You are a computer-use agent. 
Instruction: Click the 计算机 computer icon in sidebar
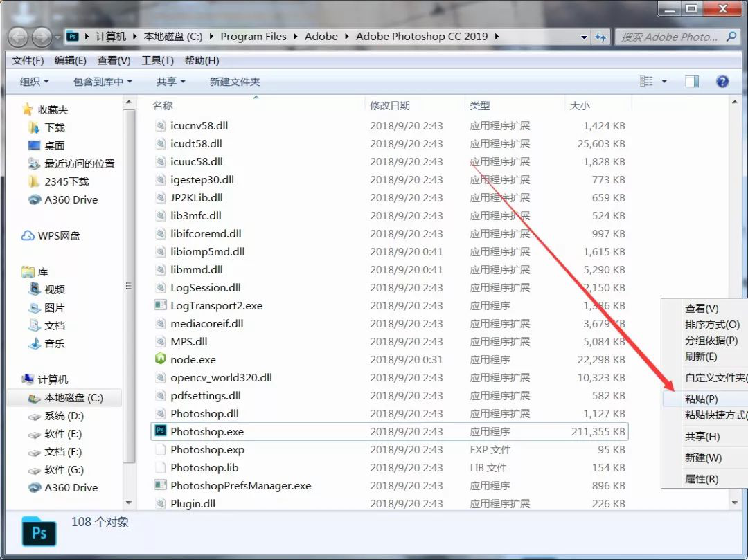(x=28, y=379)
